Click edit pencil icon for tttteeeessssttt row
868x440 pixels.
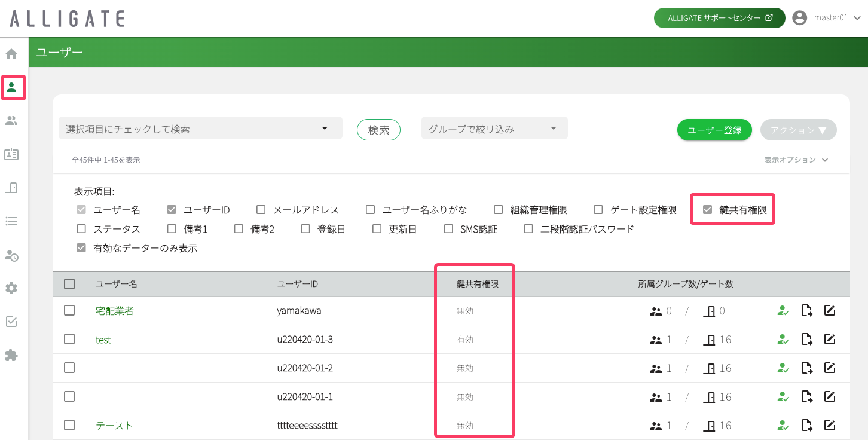click(x=829, y=425)
